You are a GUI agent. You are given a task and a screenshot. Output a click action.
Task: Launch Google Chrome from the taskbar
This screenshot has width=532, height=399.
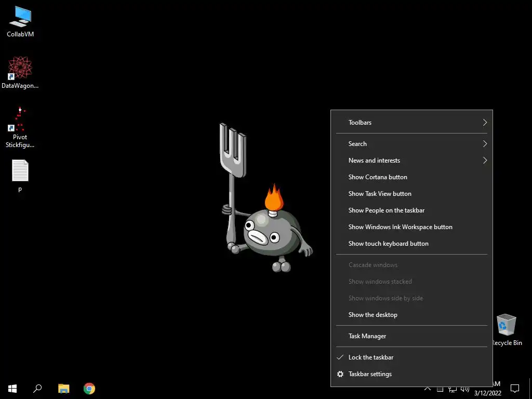click(x=89, y=389)
